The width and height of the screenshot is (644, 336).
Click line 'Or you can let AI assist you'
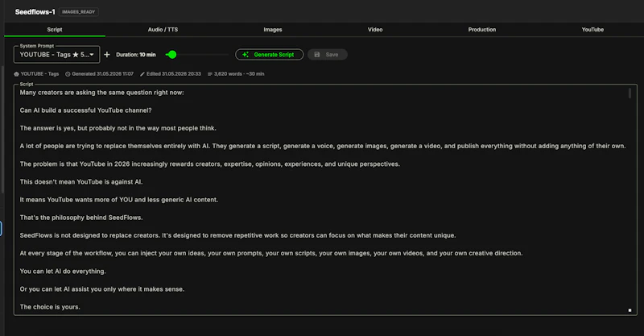click(102, 289)
